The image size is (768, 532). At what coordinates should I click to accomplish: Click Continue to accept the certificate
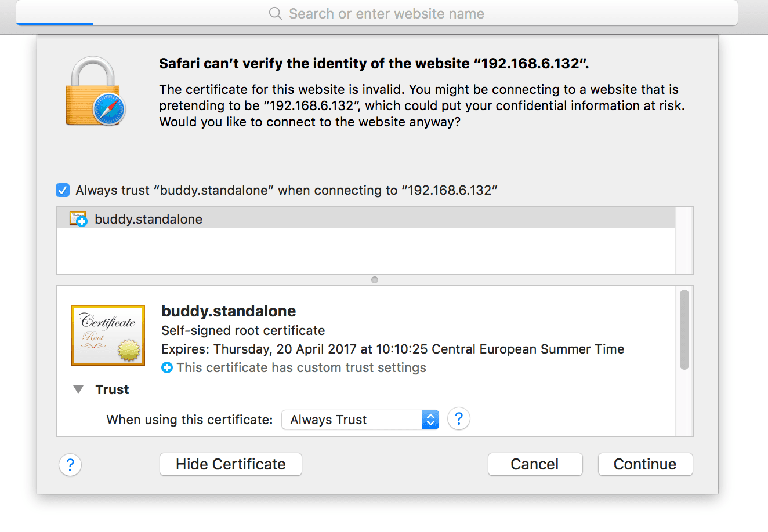(645, 464)
